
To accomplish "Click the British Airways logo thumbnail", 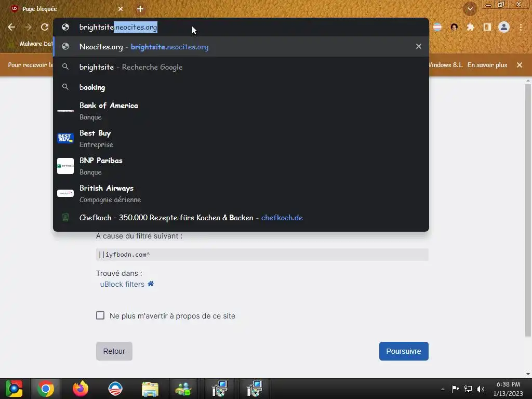I will (65, 193).
